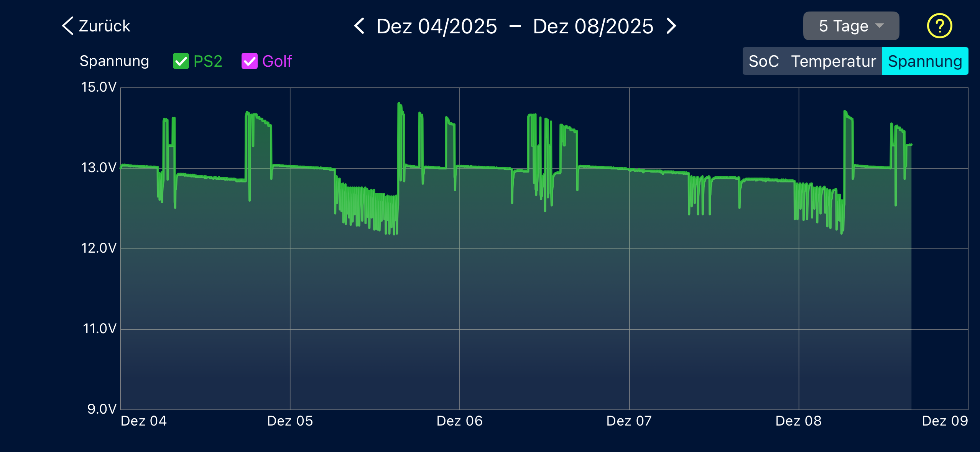Image resolution: width=980 pixels, height=452 pixels.
Task: Switch to the SoC tab
Action: pos(763,61)
